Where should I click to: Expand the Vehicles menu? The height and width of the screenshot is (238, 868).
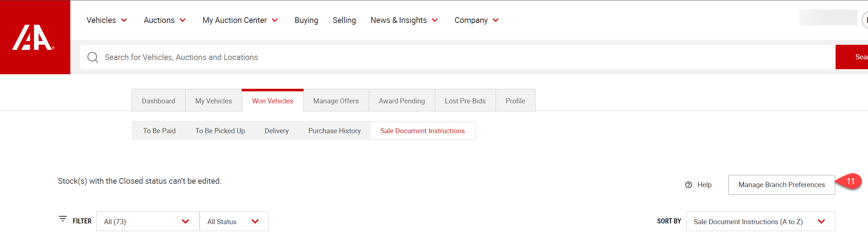pos(106,20)
